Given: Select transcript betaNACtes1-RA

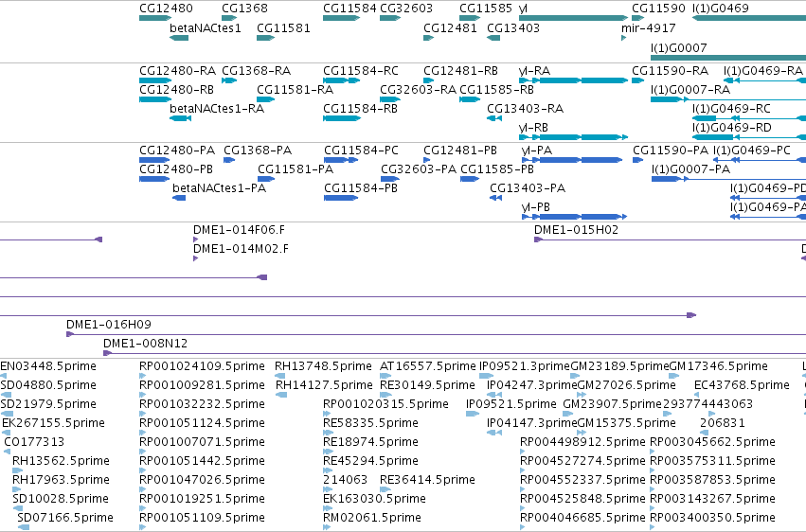Looking at the screenshot, I should pyautogui.click(x=180, y=118).
